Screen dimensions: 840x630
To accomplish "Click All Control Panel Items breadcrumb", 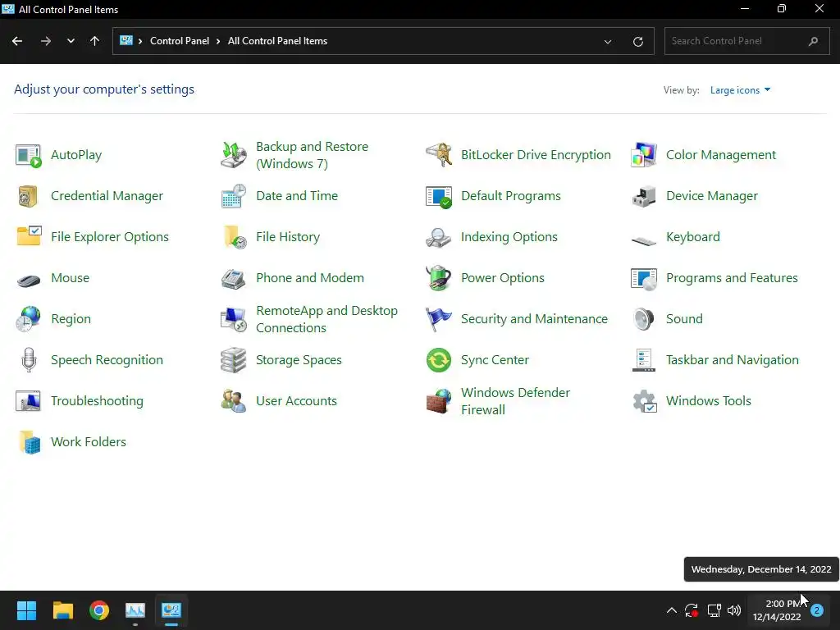I will 277,41.
